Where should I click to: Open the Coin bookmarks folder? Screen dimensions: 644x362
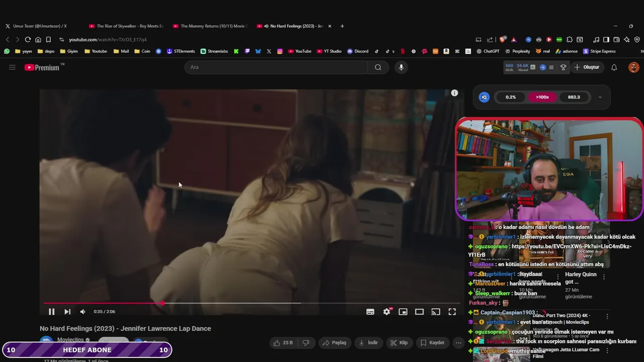click(142, 51)
